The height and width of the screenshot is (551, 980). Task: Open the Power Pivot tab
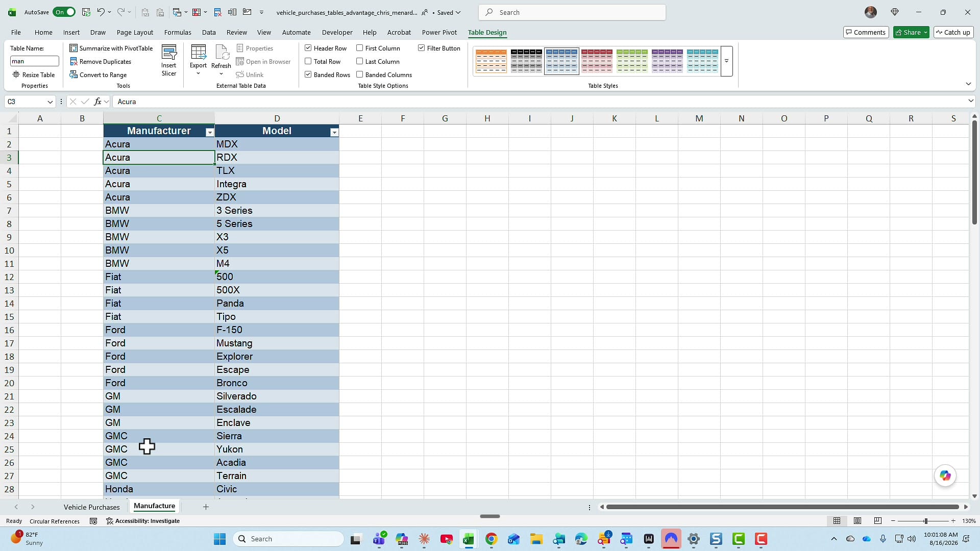(x=439, y=32)
